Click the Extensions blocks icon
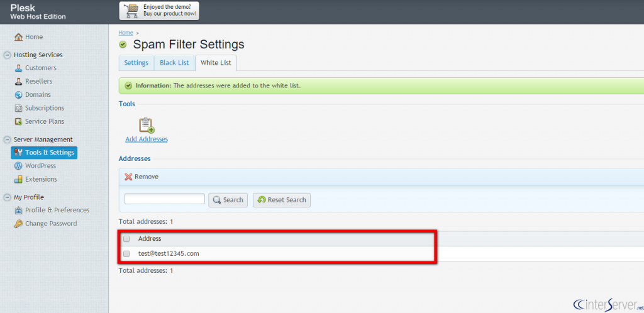The image size is (644, 313). pyautogui.click(x=18, y=179)
